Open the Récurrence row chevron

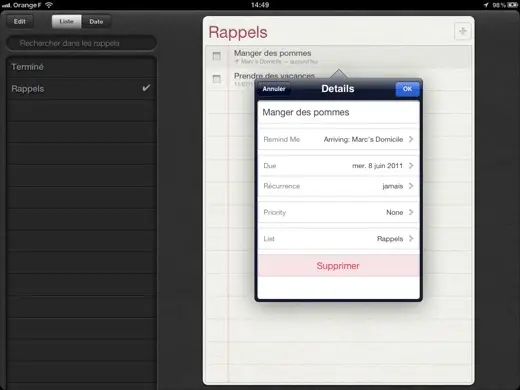click(x=411, y=186)
